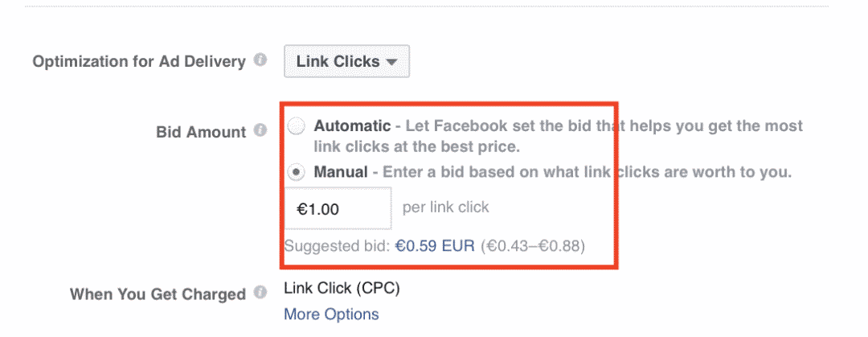Click the bold Automatic option label
This screenshot has width=868, height=337.
352,125
